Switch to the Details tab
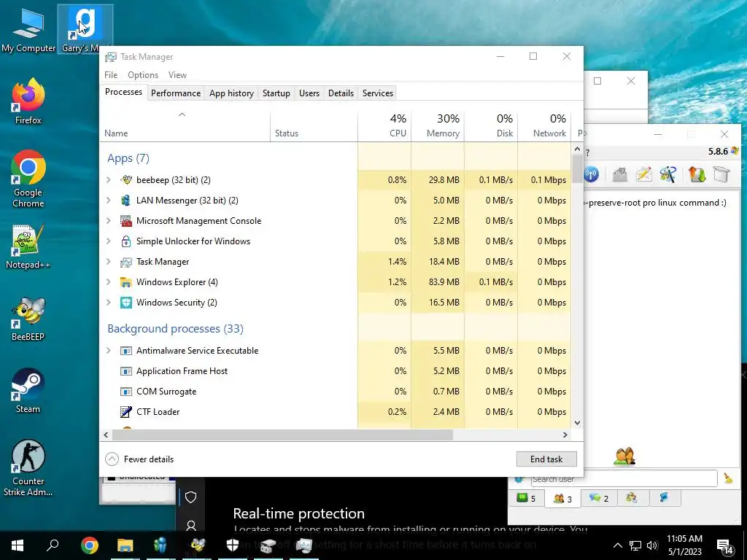Viewport: 747px width, 560px height. [341, 93]
